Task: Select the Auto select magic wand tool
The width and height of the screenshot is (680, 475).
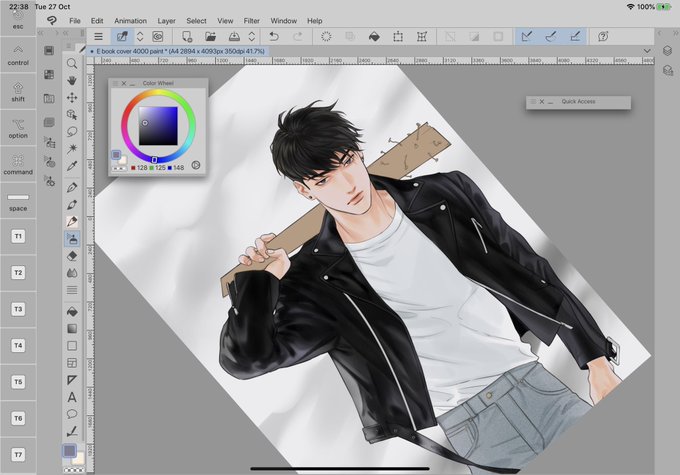Action: click(72, 149)
